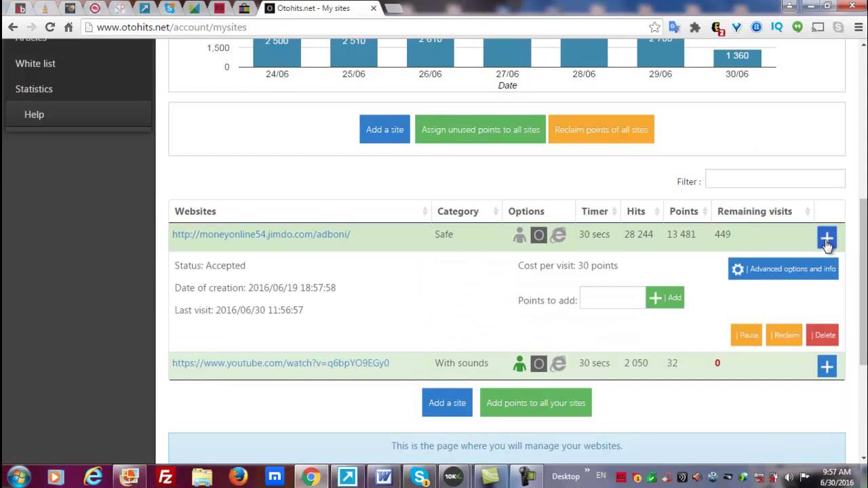This screenshot has height=488, width=868.
Task: Open the moneyonline54.jimdo.com/adboni link
Action: click(261, 235)
